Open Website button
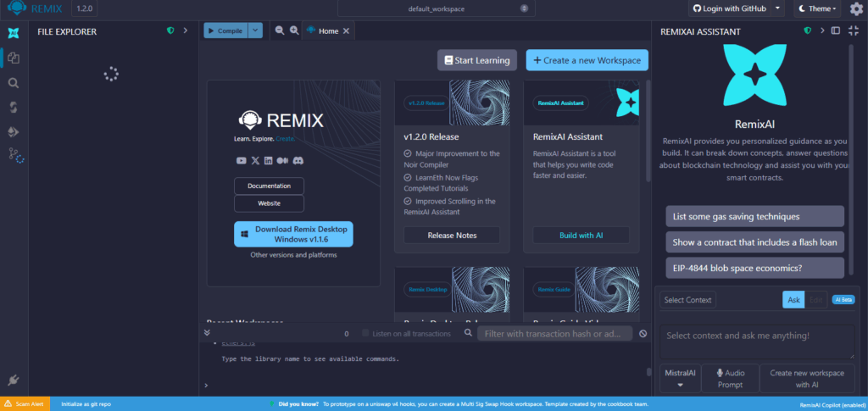The image size is (868, 411). click(269, 203)
